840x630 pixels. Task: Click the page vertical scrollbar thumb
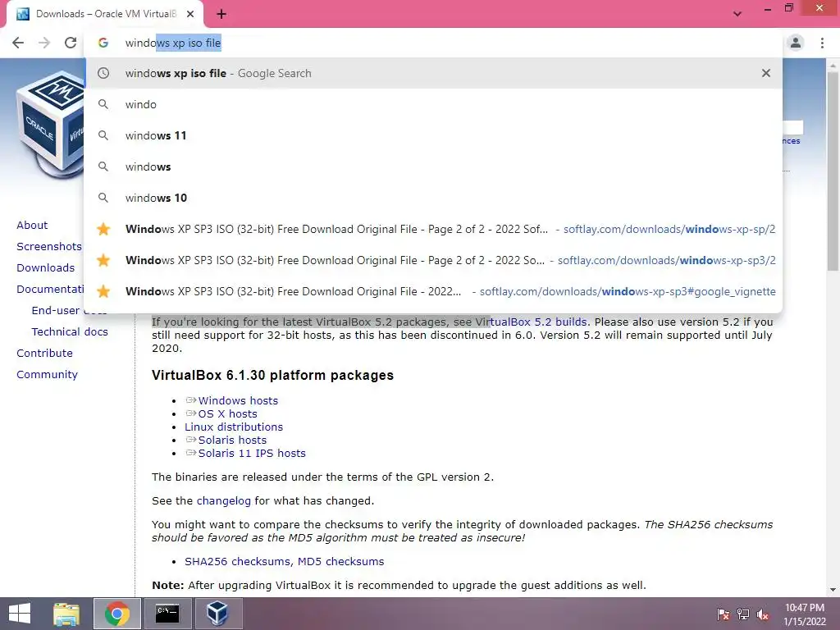click(833, 171)
